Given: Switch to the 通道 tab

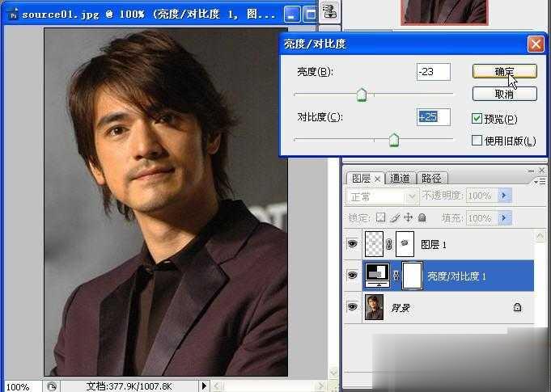Looking at the screenshot, I should (400, 179).
